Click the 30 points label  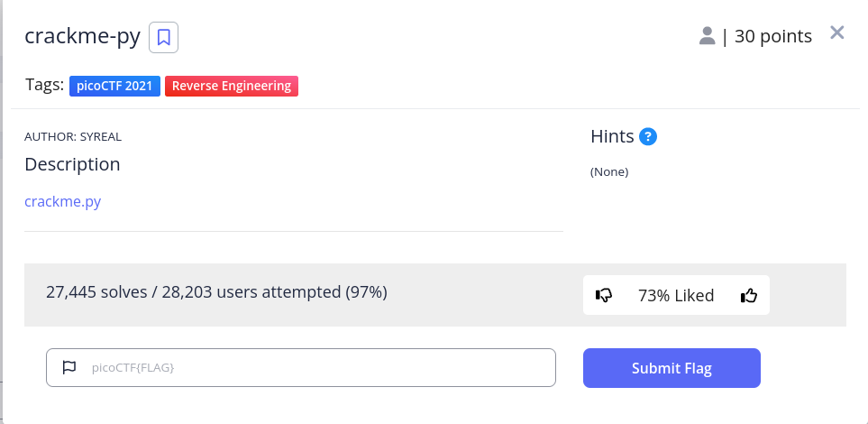(x=772, y=37)
